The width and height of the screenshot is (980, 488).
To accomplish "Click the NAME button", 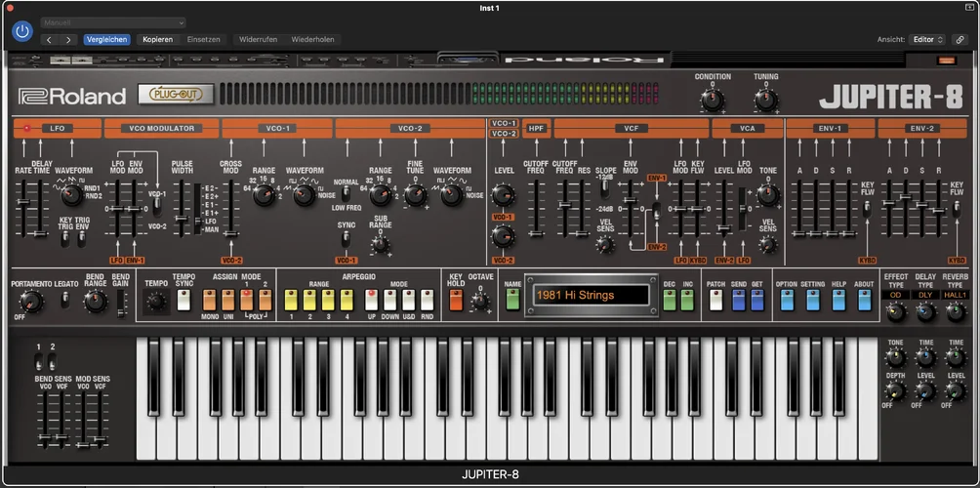I will coord(512,300).
